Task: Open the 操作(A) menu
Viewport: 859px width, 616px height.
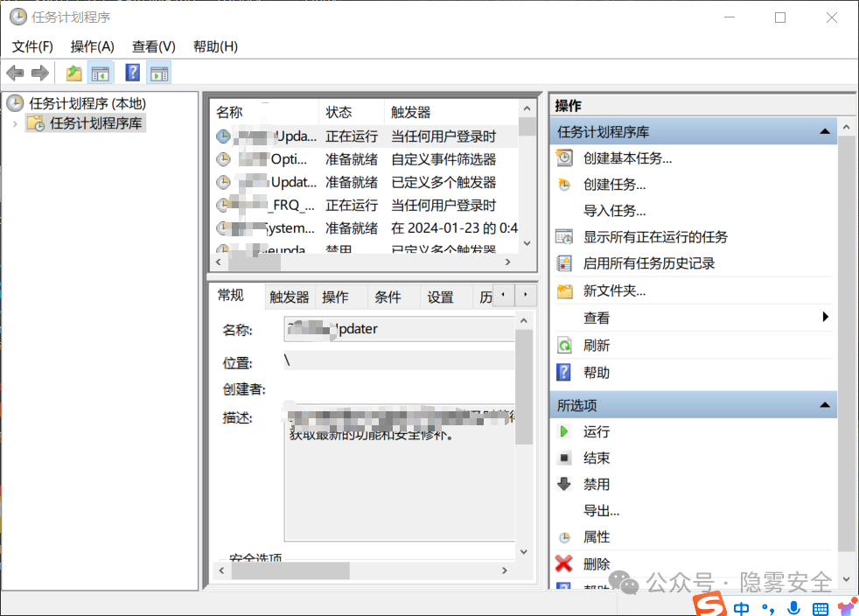Action: (92, 46)
